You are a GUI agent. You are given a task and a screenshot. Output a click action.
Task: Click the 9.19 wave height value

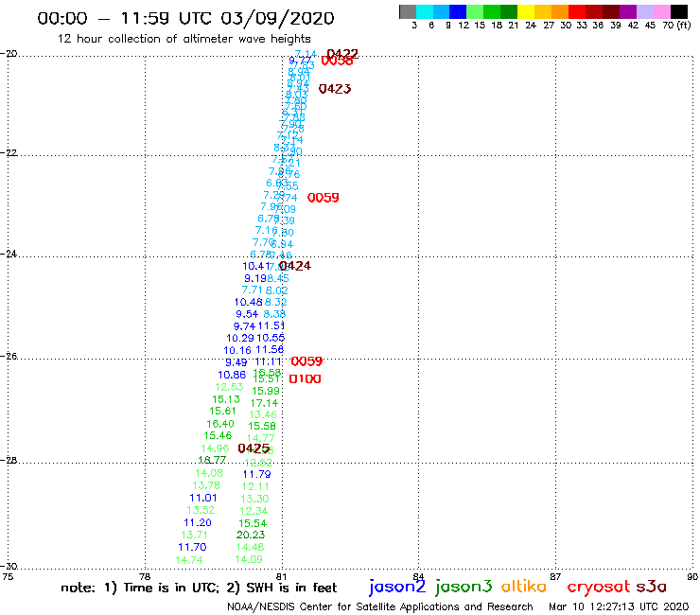[x=254, y=278]
